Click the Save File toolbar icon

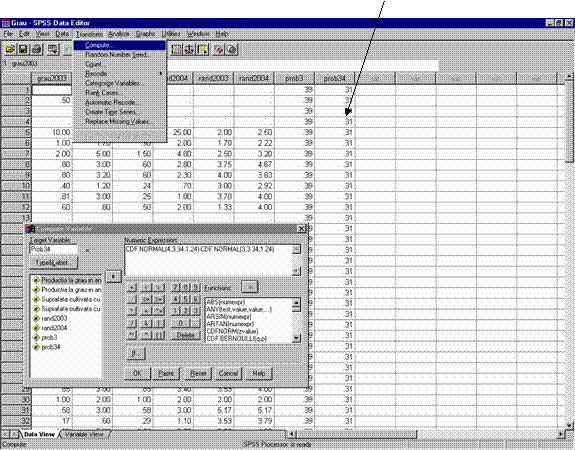coord(23,50)
